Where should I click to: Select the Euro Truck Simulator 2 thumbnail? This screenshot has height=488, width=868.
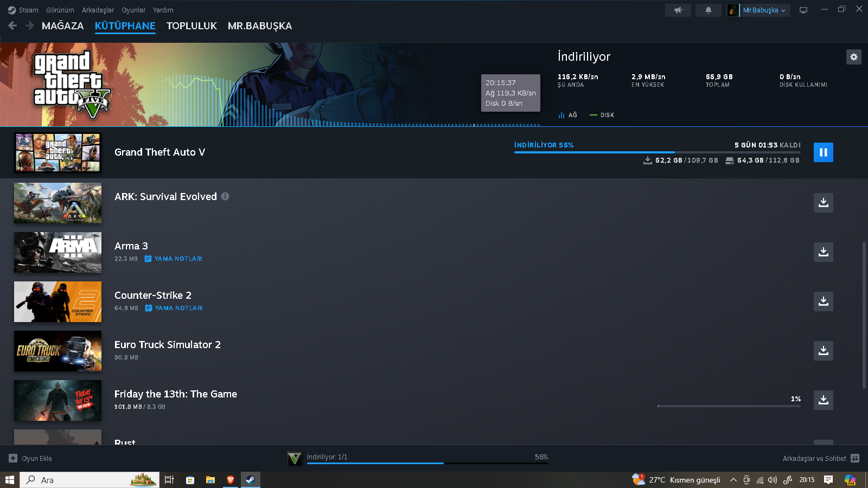tap(58, 351)
